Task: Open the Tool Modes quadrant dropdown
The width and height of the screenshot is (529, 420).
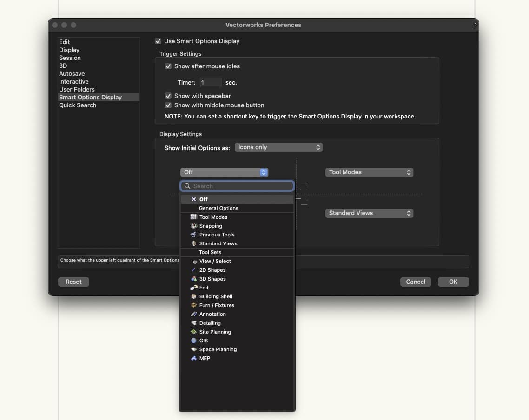Action: coord(369,172)
